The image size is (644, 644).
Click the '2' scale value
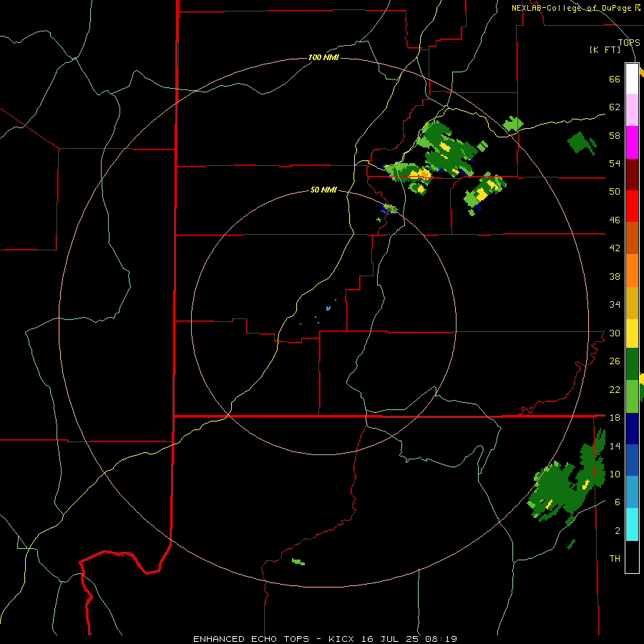(617, 531)
